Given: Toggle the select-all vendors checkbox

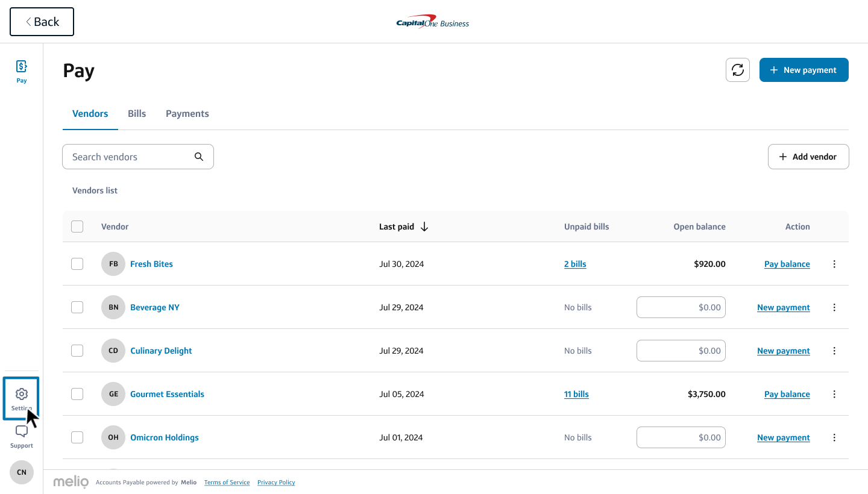Looking at the screenshot, I should pos(77,227).
